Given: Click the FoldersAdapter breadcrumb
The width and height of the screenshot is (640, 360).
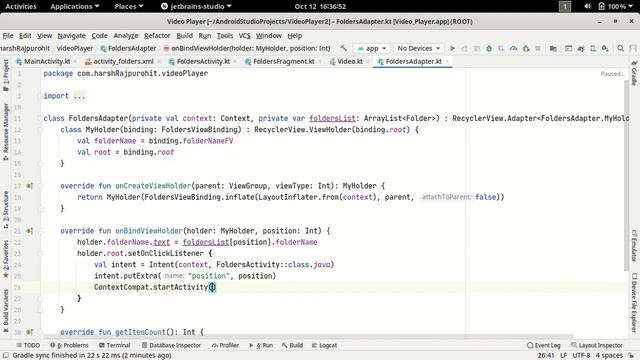Looking at the screenshot, I should [128, 48].
